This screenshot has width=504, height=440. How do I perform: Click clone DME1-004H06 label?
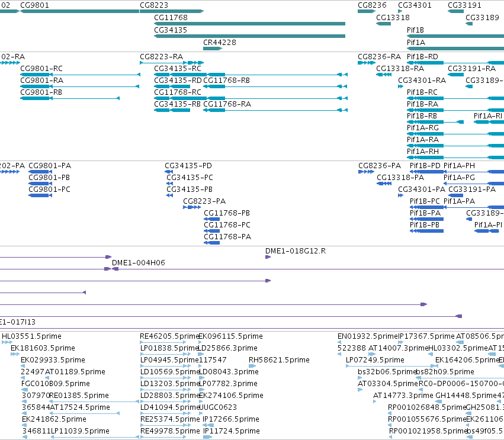click(x=138, y=263)
